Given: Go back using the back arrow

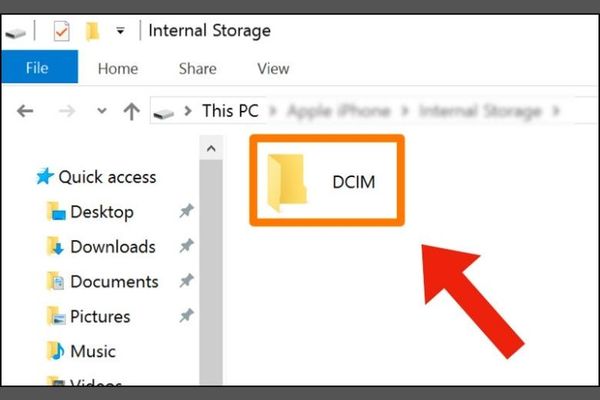Looking at the screenshot, I should click(25, 111).
